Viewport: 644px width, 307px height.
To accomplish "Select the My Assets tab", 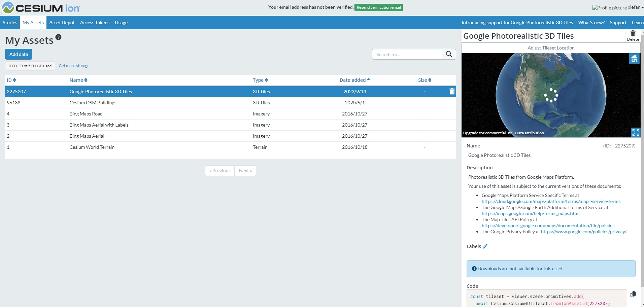I will point(33,23).
